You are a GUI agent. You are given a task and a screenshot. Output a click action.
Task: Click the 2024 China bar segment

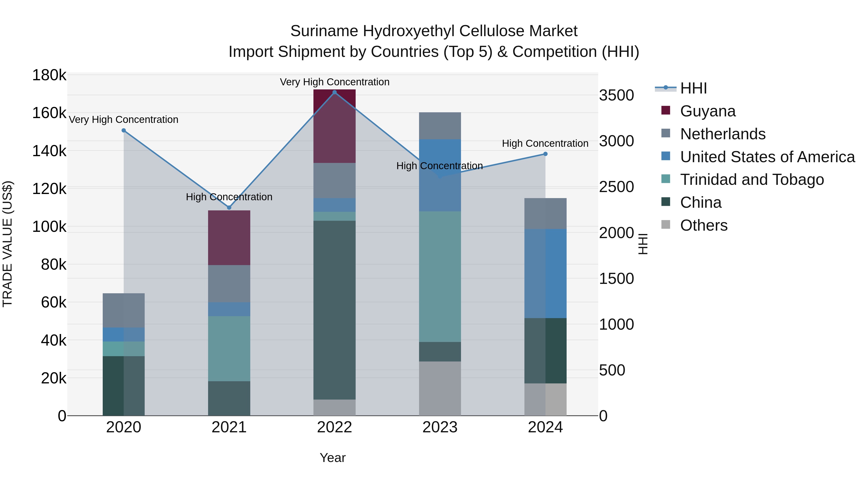tap(545, 351)
